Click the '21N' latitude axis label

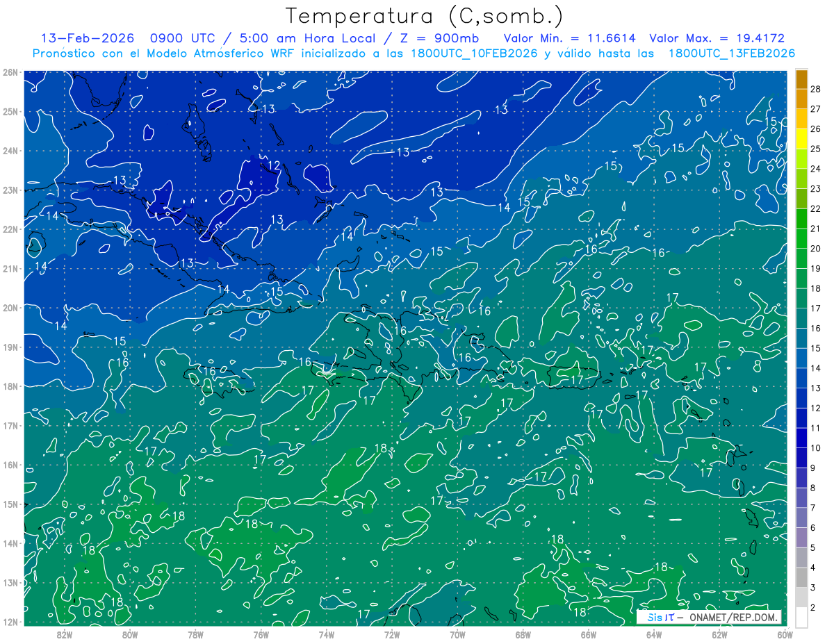coord(10,268)
